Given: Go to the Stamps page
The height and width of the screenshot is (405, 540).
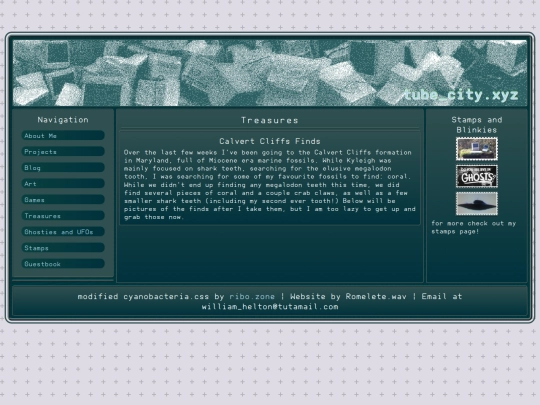Looking at the screenshot, I should 63,248.
